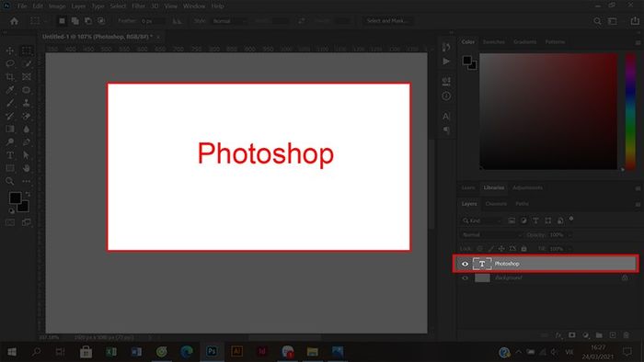
Task: Select the Rectangle shape tool
Action: pyautogui.click(x=10, y=168)
